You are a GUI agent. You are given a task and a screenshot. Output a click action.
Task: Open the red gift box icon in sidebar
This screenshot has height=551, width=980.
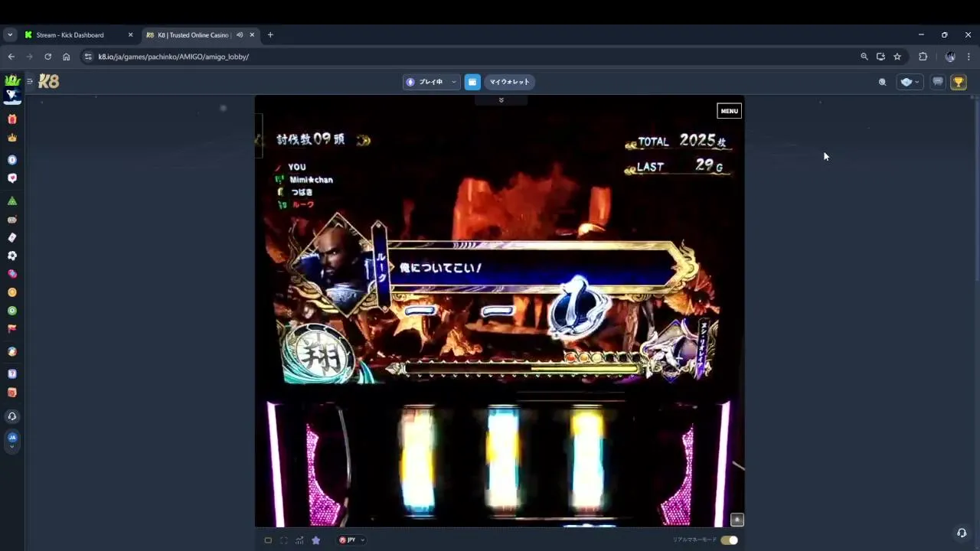[x=11, y=119]
